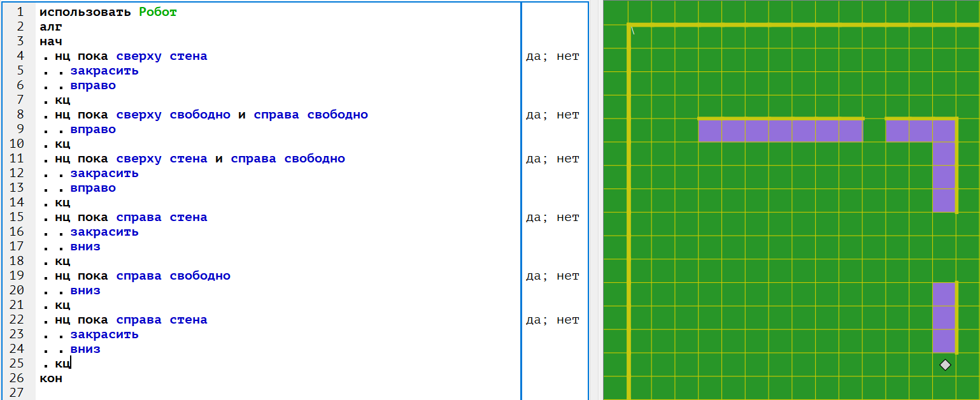Click 'справа свободно' condition on line 19

[173, 276]
